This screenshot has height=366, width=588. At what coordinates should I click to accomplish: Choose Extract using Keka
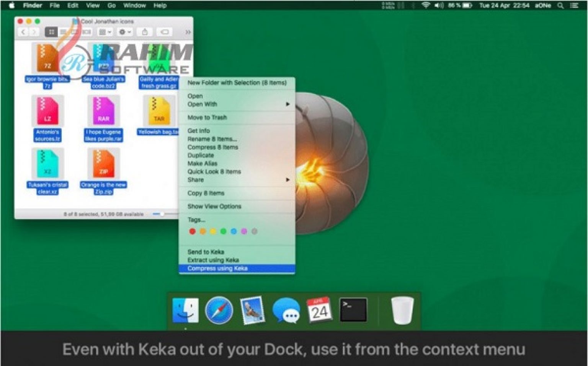coord(213,260)
